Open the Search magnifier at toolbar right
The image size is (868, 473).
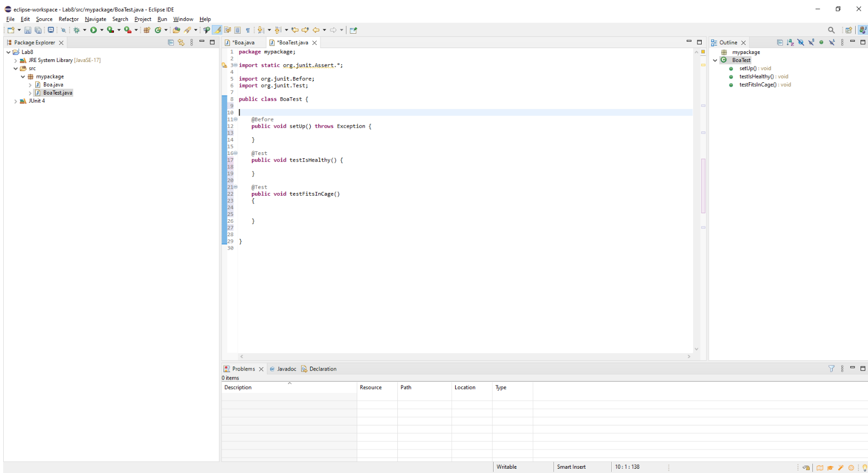coord(831,30)
